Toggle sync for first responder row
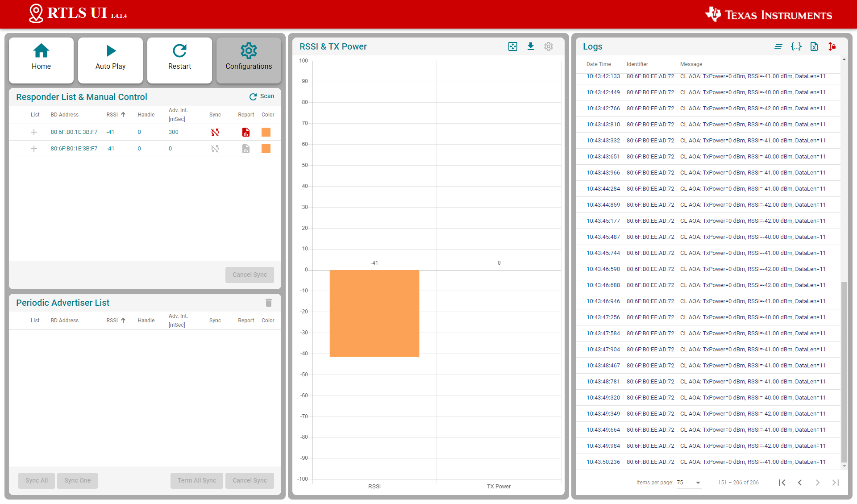857x504 pixels. 215,132
